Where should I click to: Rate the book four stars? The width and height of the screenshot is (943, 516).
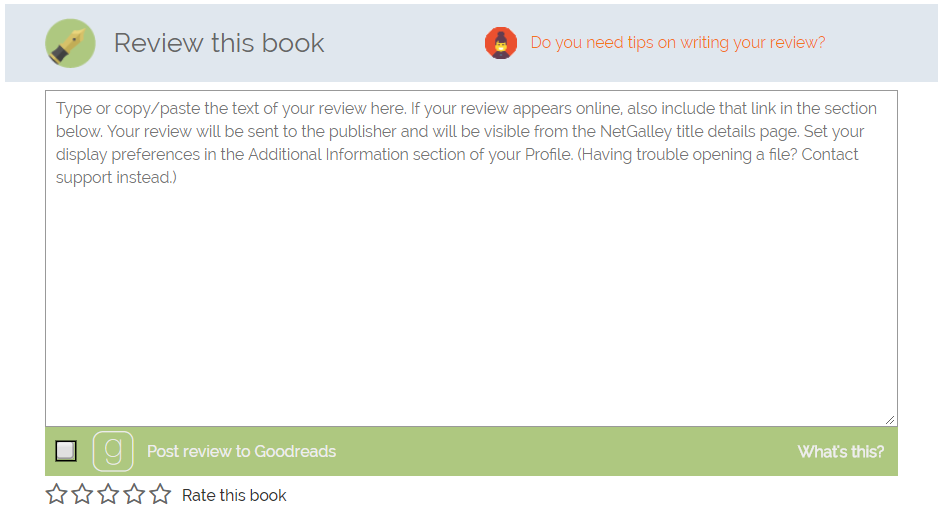point(134,494)
